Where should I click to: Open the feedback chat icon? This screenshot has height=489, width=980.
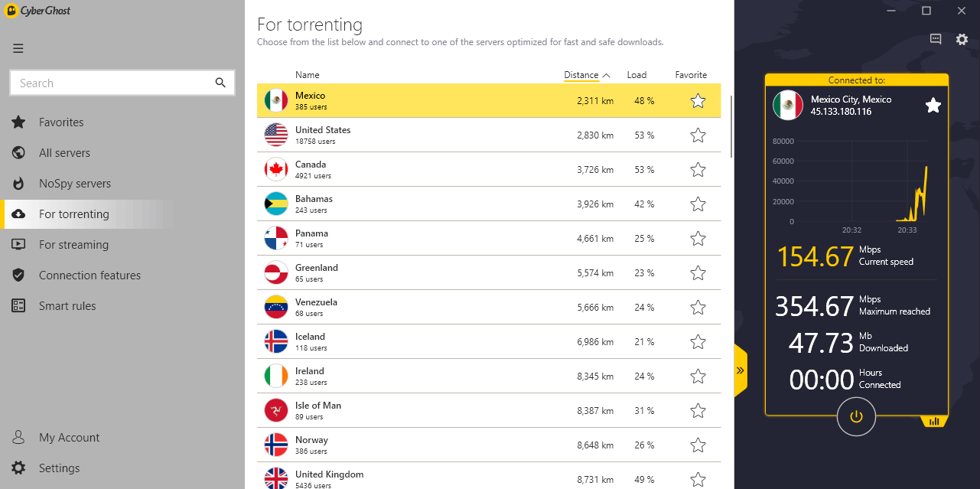click(x=936, y=39)
